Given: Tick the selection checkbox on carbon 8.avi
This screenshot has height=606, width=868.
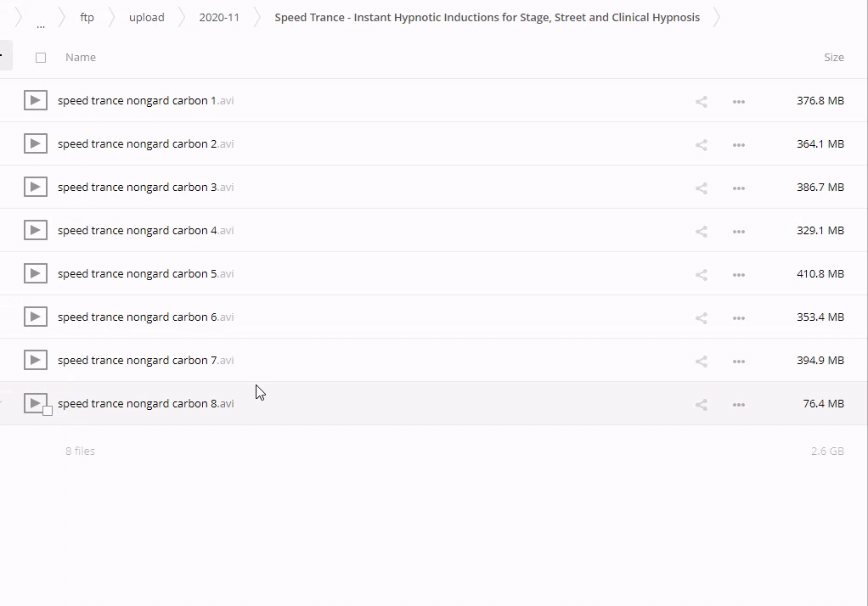Looking at the screenshot, I should tap(48, 411).
